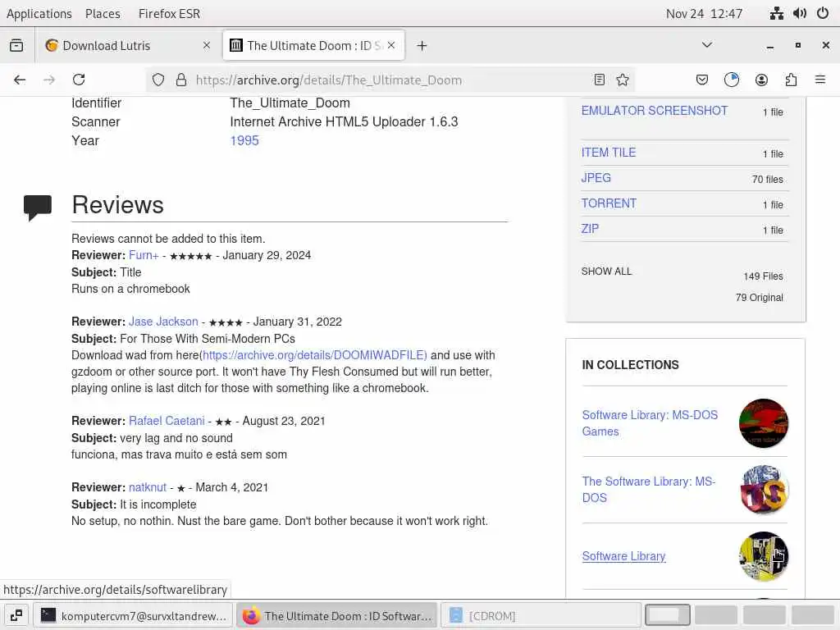Open TORRENT download option
The width and height of the screenshot is (840, 630).
(609, 203)
